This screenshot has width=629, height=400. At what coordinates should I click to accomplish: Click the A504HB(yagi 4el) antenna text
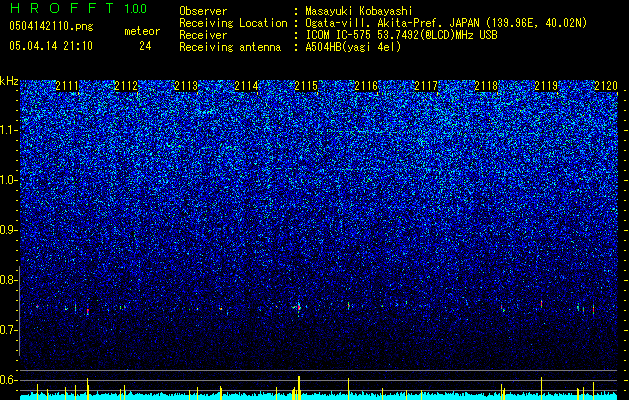point(353,47)
